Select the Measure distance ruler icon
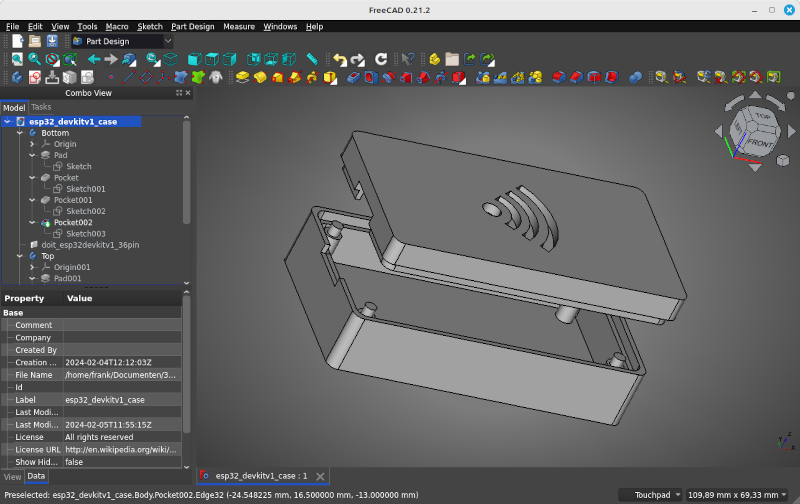 [x=312, y=59]
